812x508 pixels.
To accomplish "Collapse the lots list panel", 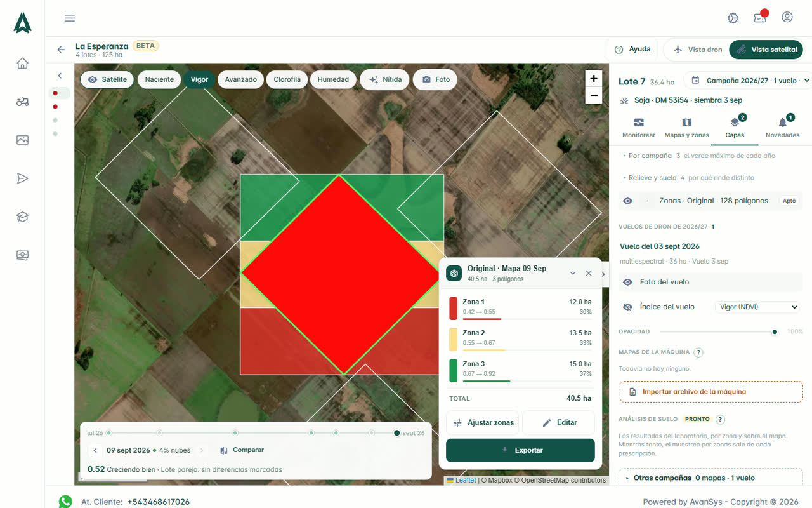I will [x=60, y=76].
